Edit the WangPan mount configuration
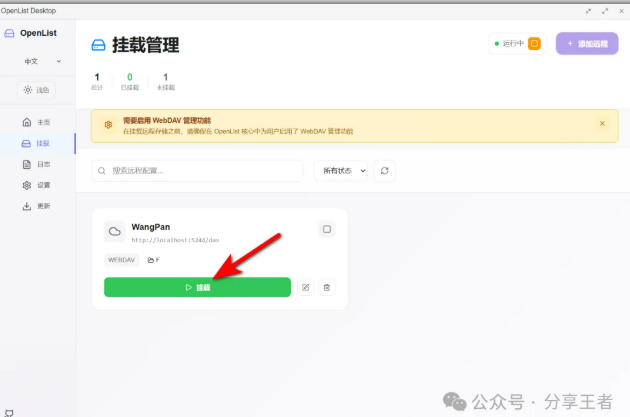630x417 pixels. tap(306, 287)
